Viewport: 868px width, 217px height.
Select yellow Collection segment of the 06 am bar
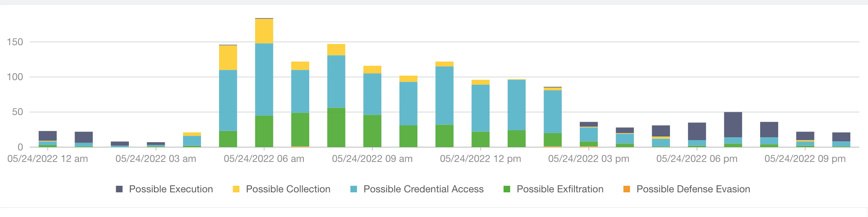tap(264, 31)
